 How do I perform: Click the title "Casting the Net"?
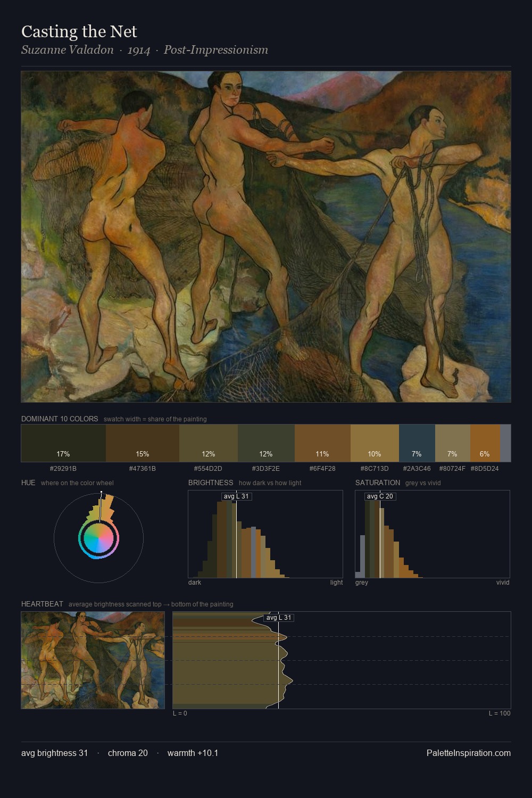tap(79, 32)
